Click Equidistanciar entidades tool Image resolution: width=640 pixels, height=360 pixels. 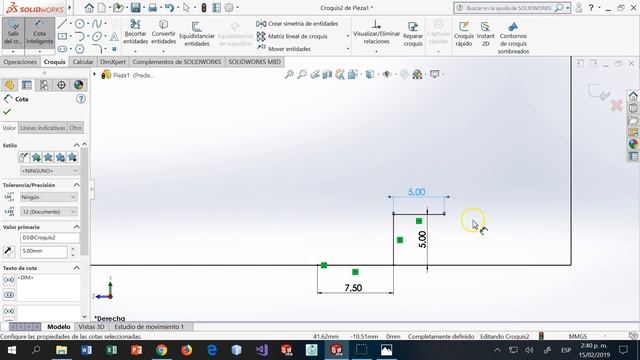click(x=197, y=33)
